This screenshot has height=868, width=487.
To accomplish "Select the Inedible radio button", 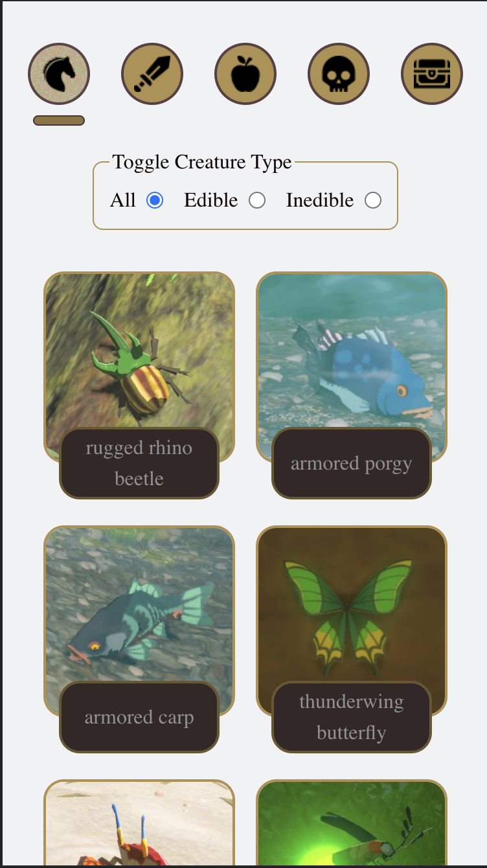I will click(373, 200).
